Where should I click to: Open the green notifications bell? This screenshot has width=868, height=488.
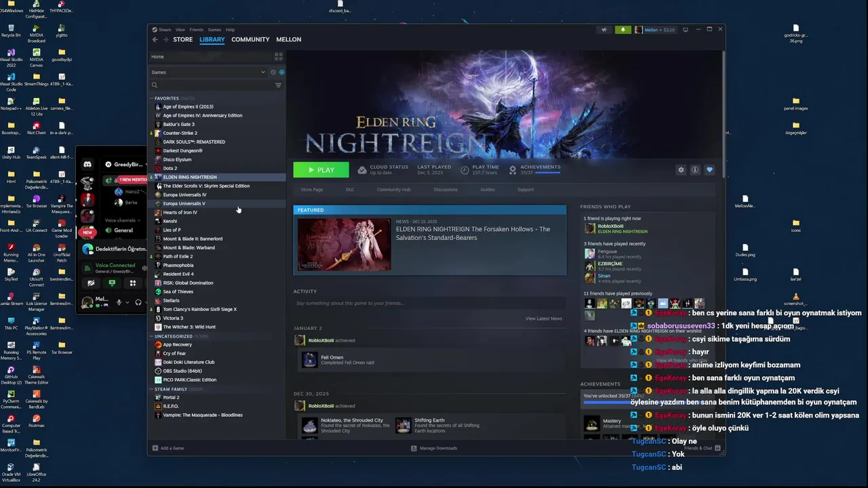[623, 30]
